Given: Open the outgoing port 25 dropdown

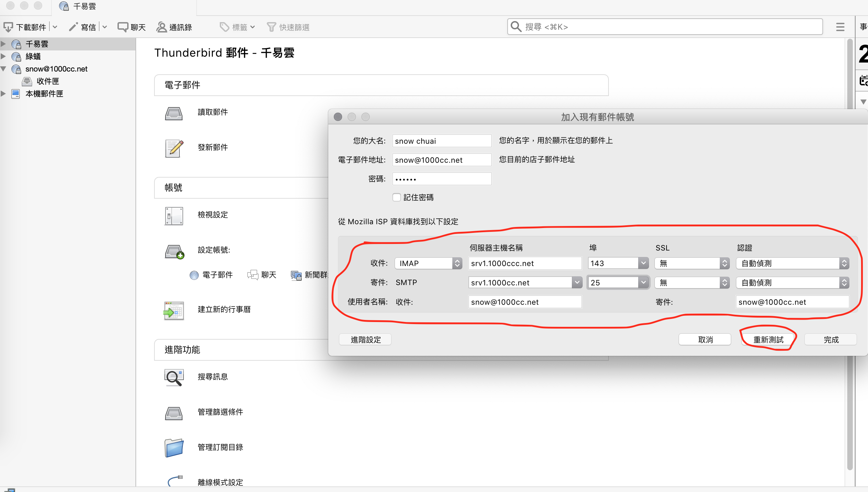Looking at the screenshot, I should click(643, 283).
